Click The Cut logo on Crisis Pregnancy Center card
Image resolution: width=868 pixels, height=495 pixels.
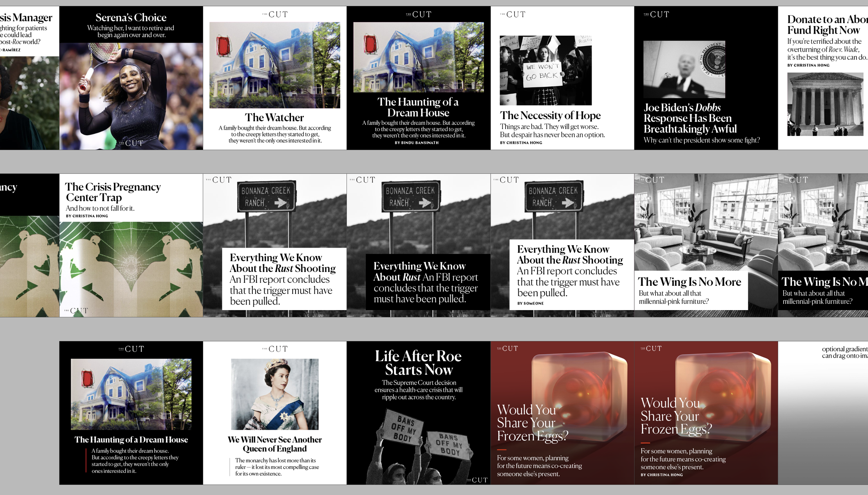click(76, 311)
